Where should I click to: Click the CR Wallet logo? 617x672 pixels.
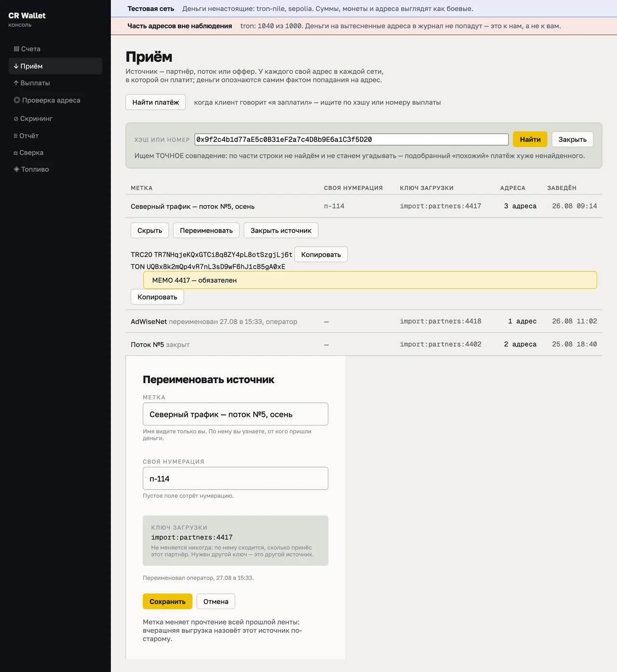coord(27,15)
